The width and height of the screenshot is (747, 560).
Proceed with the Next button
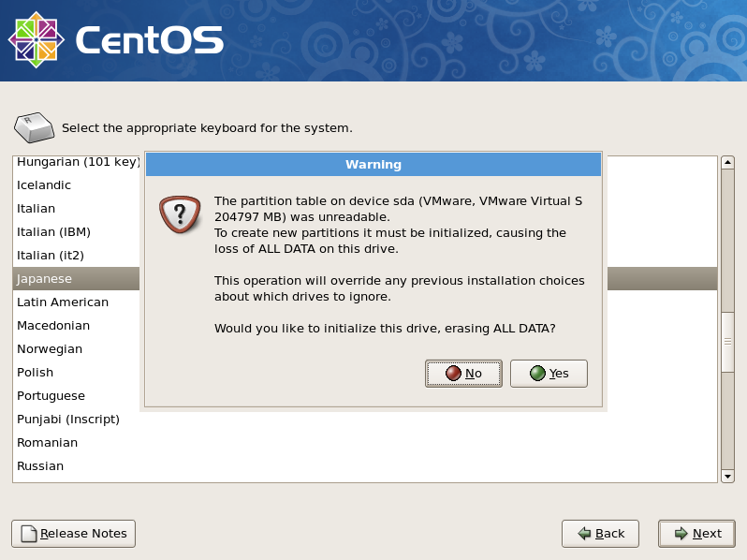pos(697,533)
